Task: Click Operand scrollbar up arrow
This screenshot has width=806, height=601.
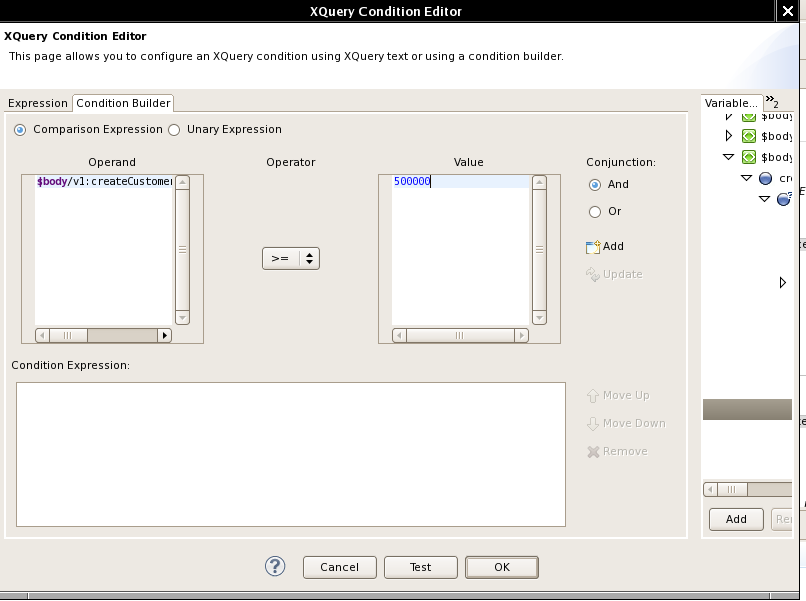Action: (x=182, y=183)
